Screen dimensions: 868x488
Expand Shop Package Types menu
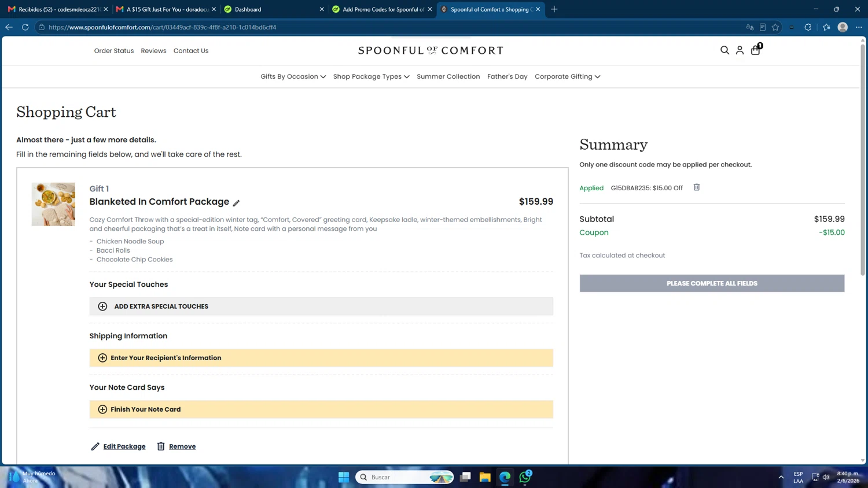[x=371, y=76]
